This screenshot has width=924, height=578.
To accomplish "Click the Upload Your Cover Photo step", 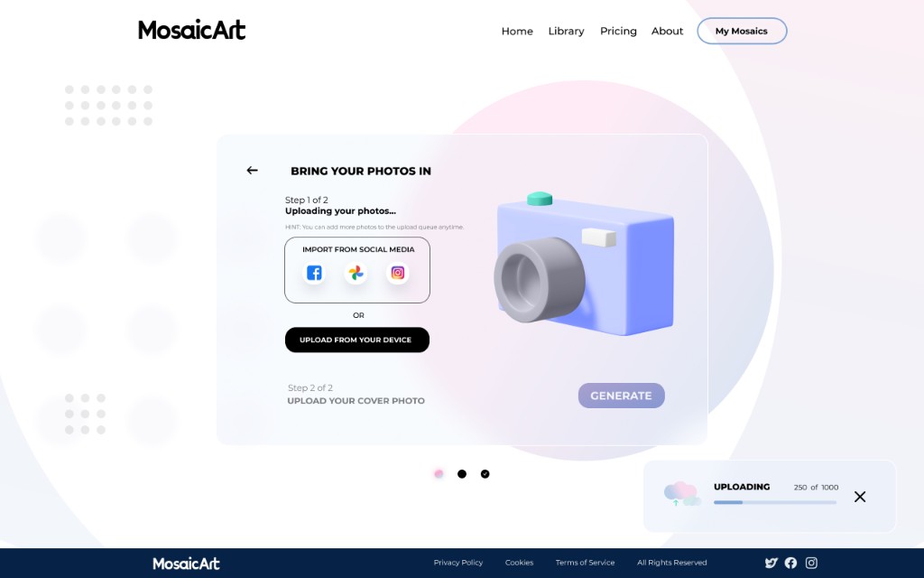I will (356, 401).
